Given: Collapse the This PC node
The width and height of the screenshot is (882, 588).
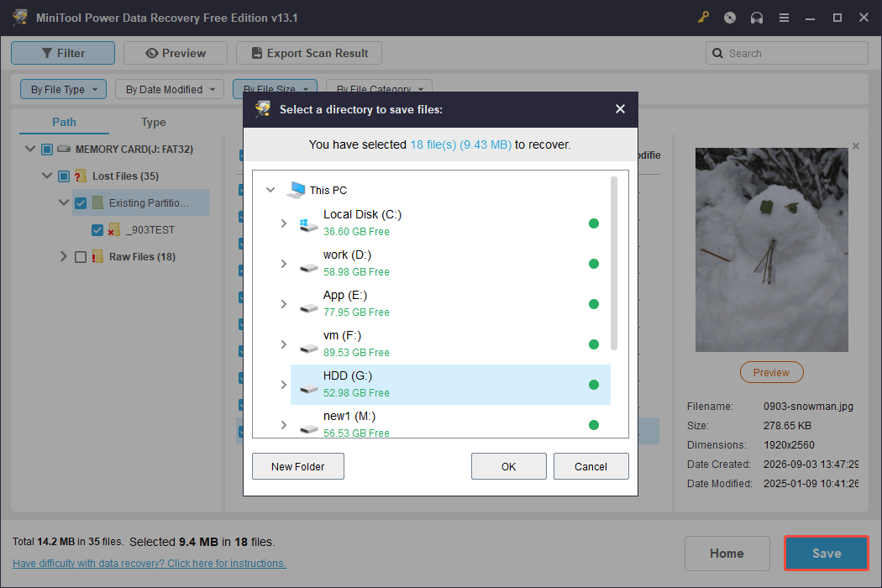Looking at the screenshot, I should pos(270,190).
